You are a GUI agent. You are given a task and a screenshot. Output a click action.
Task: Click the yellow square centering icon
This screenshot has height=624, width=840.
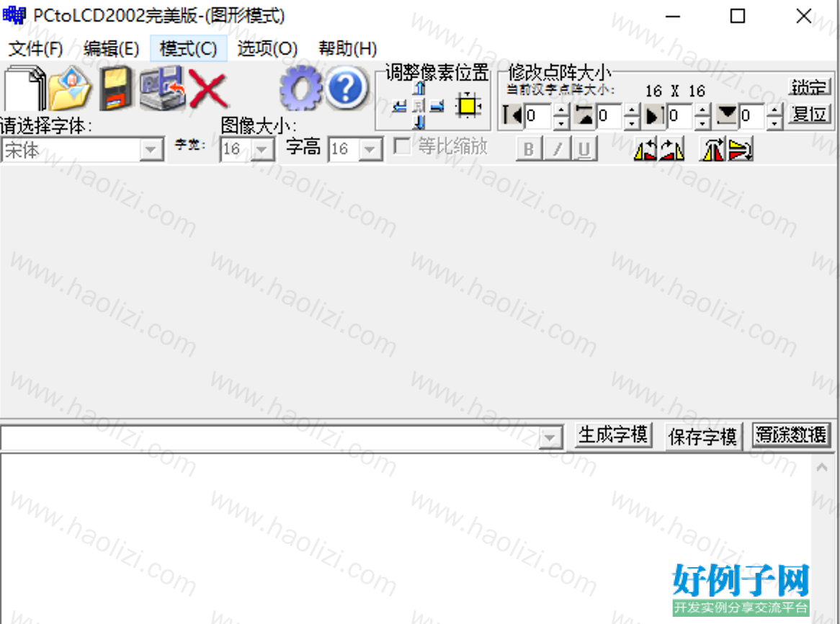[468, 105]
